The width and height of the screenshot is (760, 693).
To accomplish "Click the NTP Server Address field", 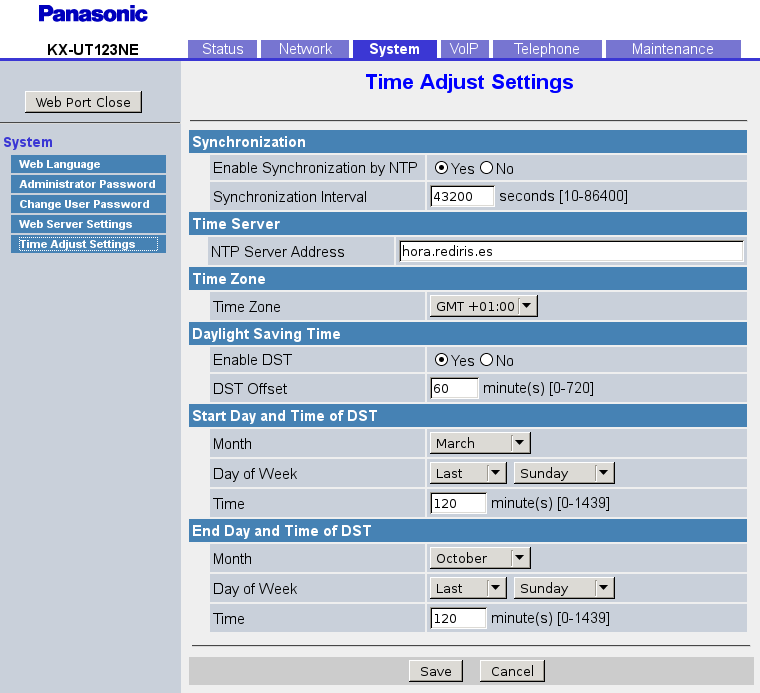I will tap(570, 252).
